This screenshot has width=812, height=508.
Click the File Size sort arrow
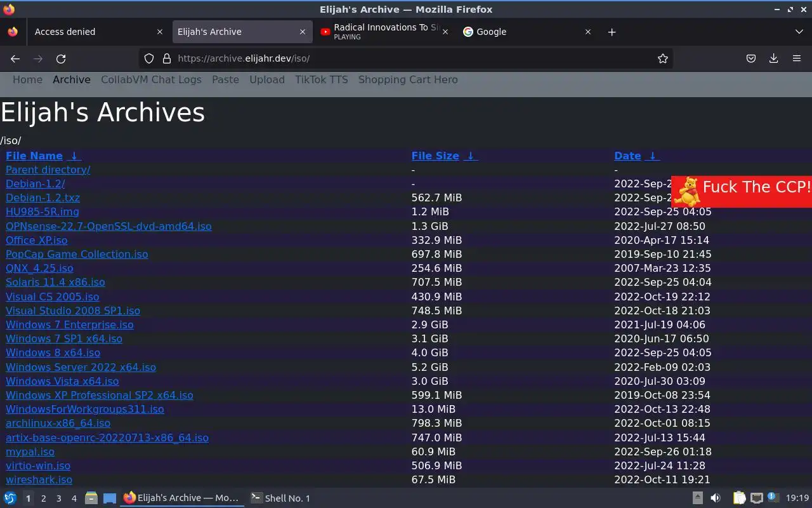click(470, 156)
